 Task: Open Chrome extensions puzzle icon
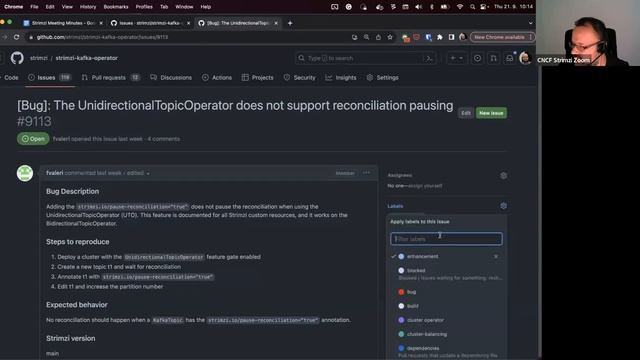440,37
